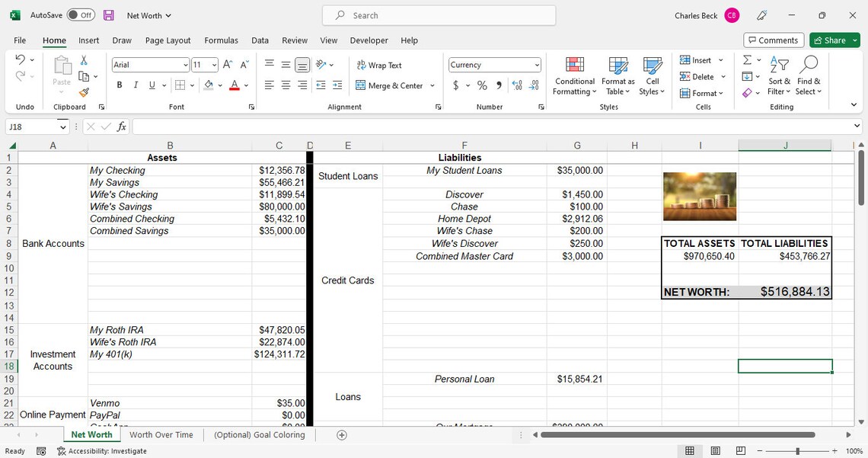Apply Percent Style to the cell
This screenshot has height=458, width=868.
pos(482,85)
